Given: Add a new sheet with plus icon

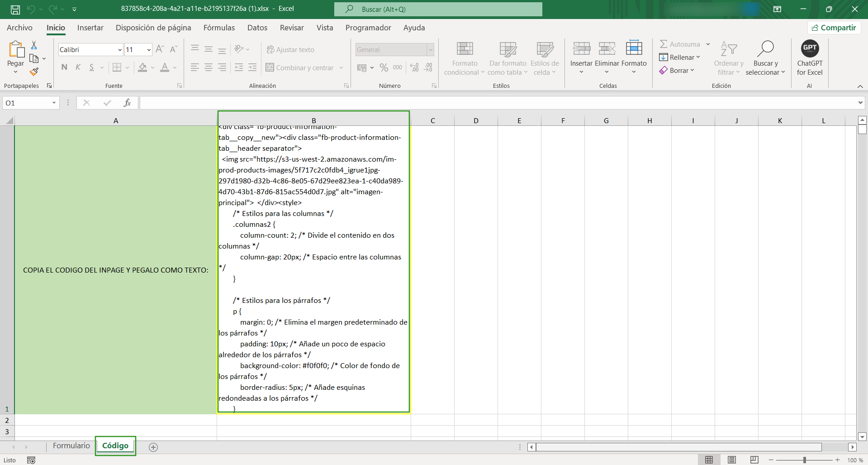Looking at the screenshot, I should coord(153,447).
